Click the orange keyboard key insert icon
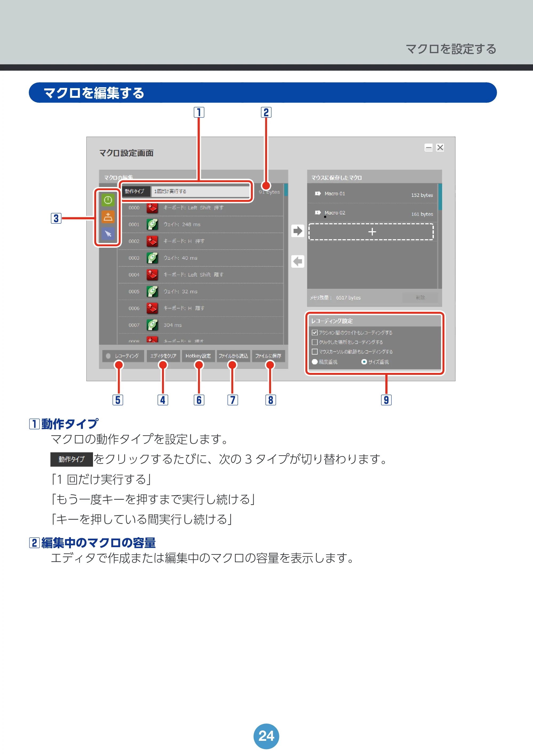 click(108, 217)
